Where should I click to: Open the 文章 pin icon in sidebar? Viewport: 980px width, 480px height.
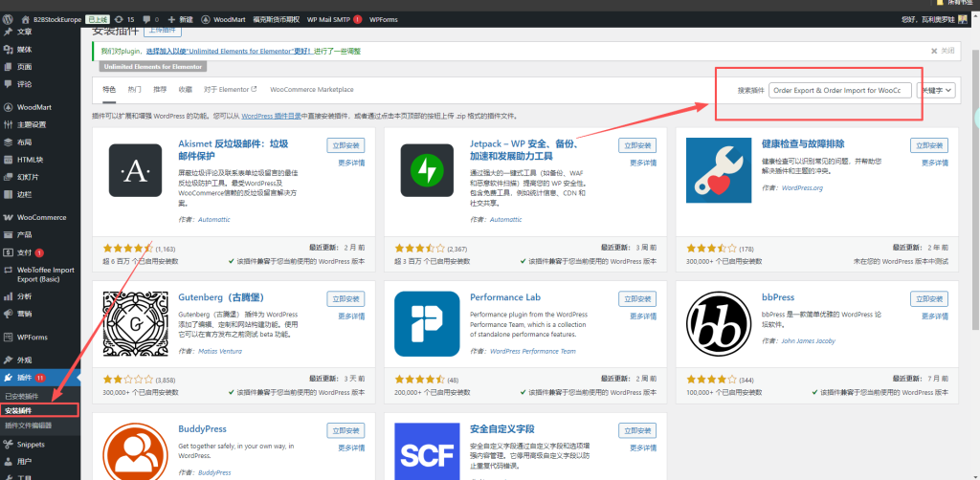pyautogui.click(x=8, y=32)
